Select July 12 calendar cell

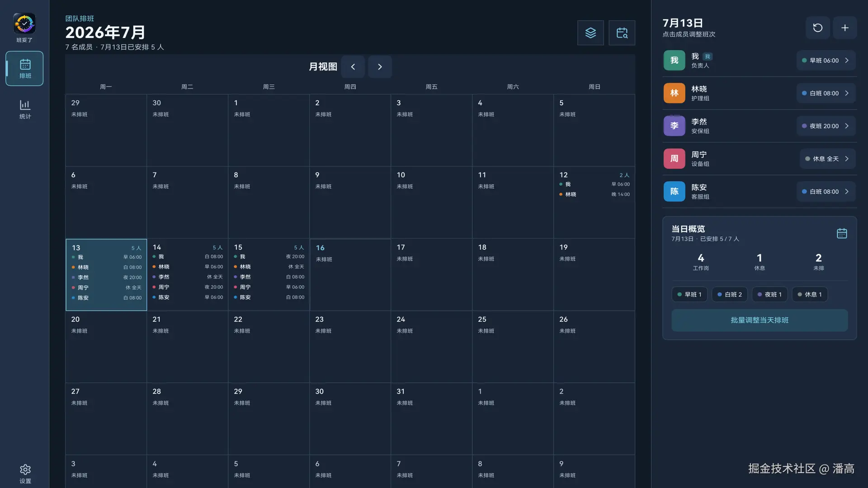click(594, 202)
